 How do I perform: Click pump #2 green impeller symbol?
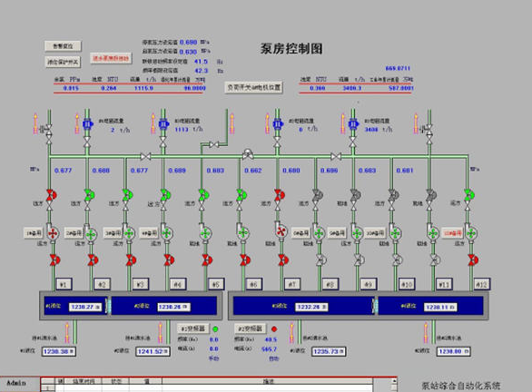(91, 234)
